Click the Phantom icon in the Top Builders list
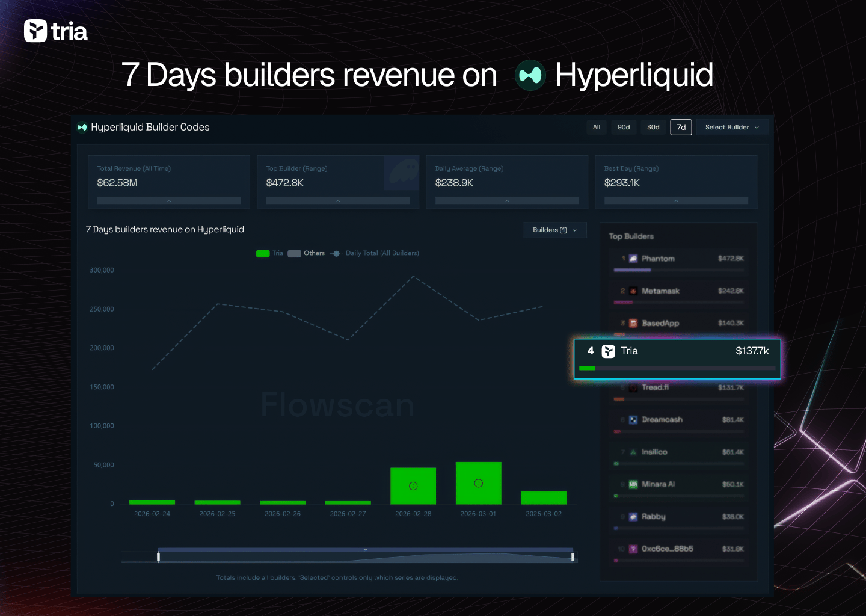866x616 pixels. 633,259
